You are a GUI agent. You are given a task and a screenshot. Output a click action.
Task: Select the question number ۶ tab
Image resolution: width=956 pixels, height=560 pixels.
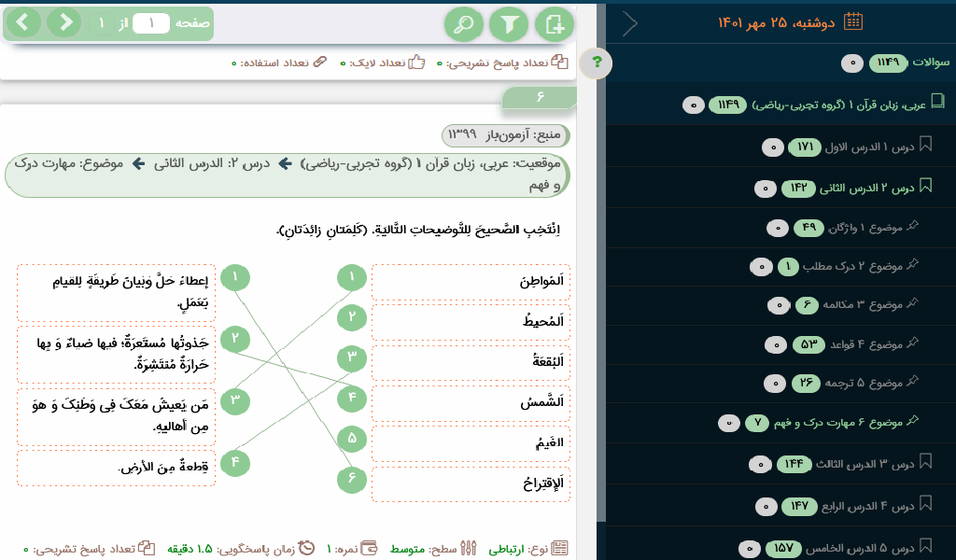[539, 97]
